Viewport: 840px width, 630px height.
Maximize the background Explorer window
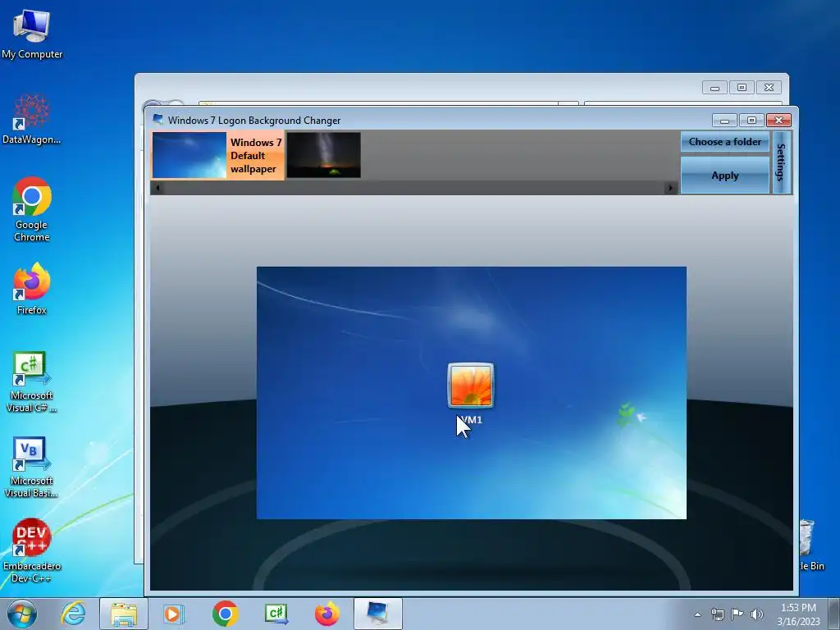point(742,87)
